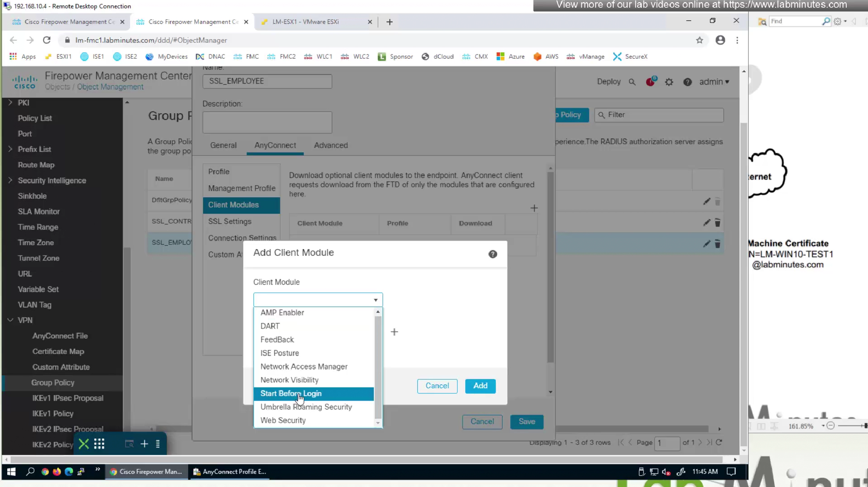The height and width of the screenshot is (487, 868).
Task: Click the help icon in Add Client Module dialog
Action: (x=492, y=254)
